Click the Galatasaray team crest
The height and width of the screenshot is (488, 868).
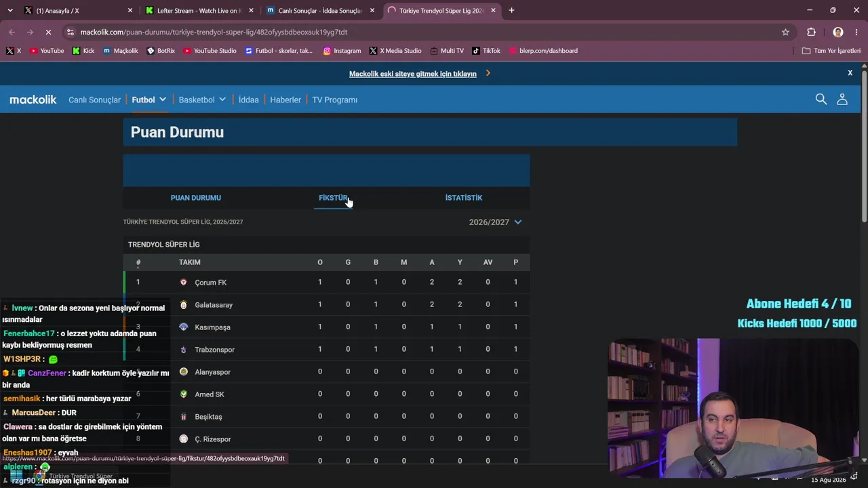(x=183, y=305)
